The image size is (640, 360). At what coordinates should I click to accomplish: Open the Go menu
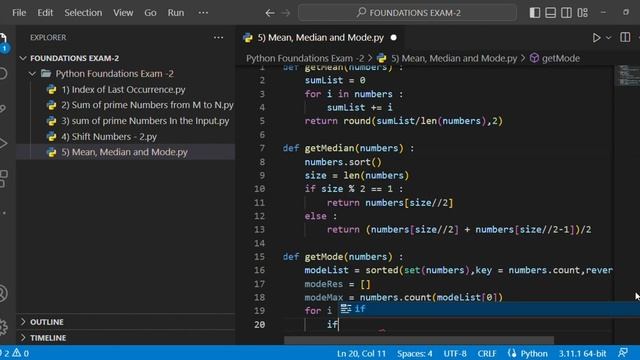click(150, 13)
